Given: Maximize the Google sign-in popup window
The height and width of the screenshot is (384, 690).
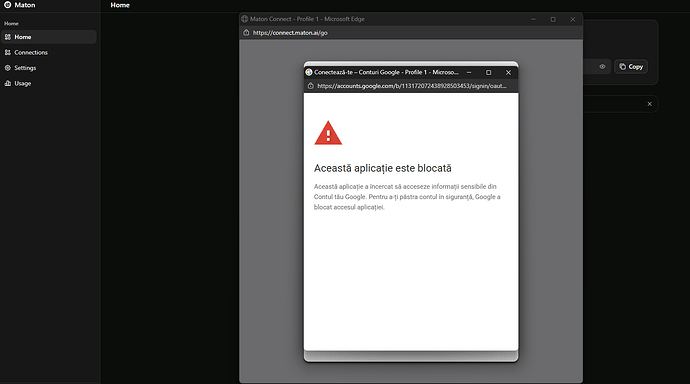Looking at the screenshot, I should pyautogui.click(x=488, y=73).
